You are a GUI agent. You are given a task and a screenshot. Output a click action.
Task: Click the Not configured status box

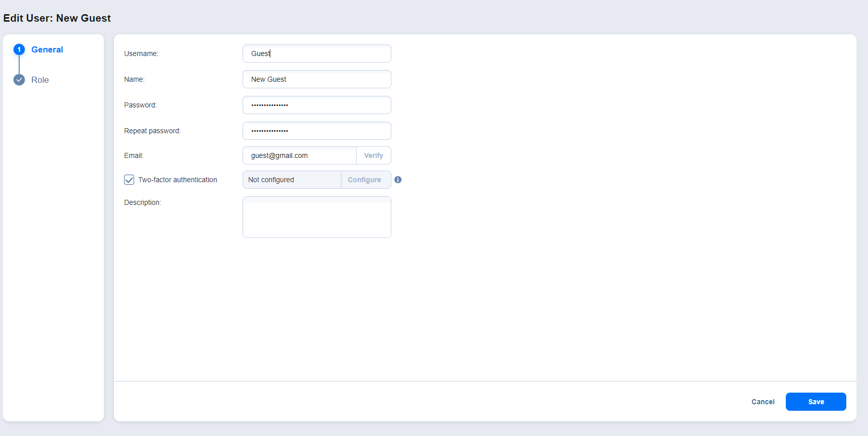(292, 180)
